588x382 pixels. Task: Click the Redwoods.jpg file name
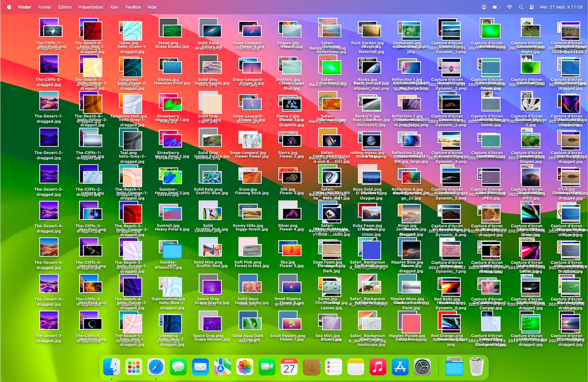tap(407, 43)
